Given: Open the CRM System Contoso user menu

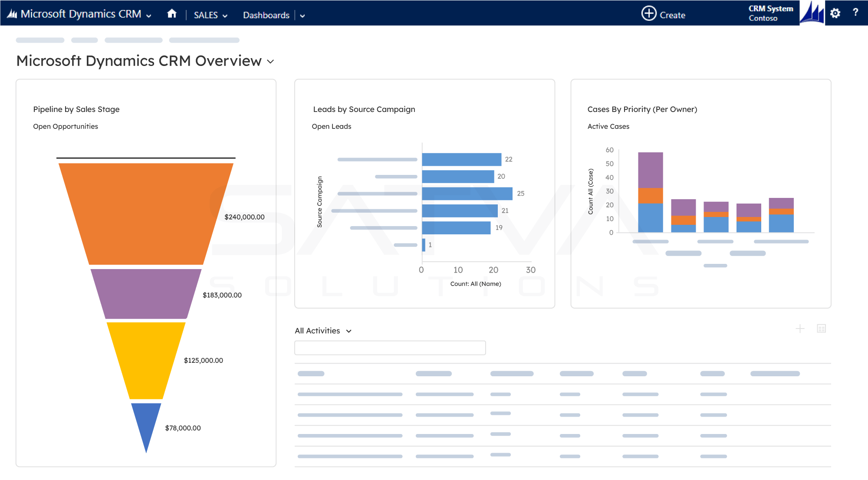Looking at the screenshot, I should click(x=770, y=13).
